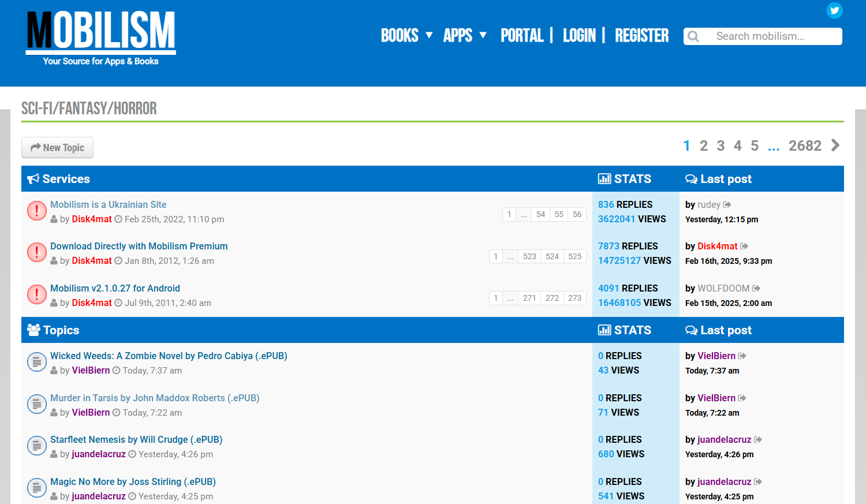Open Murder in Tarsis topic link
Image resolution: width=866 pixels, height=504 pixels.
(155, 398)
